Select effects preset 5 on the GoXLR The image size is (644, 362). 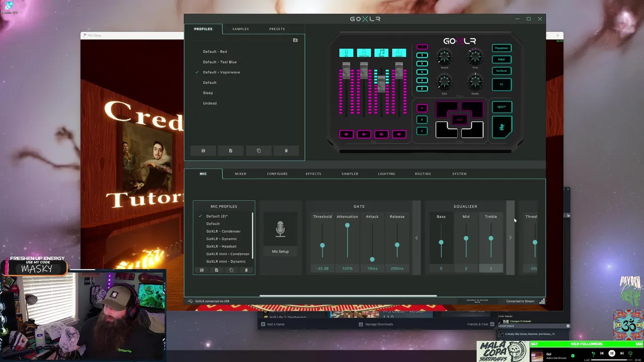(422, 80)
